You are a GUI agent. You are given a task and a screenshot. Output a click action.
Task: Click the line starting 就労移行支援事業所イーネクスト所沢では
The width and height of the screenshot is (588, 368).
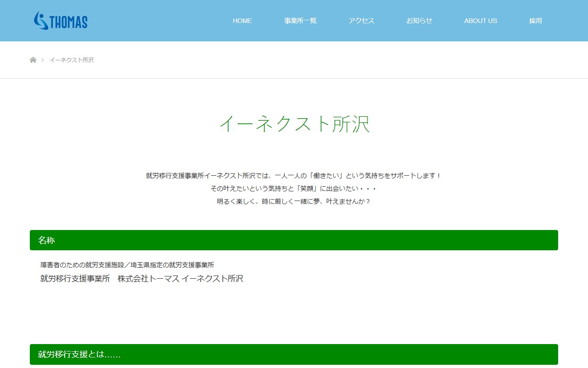(294, 176)
